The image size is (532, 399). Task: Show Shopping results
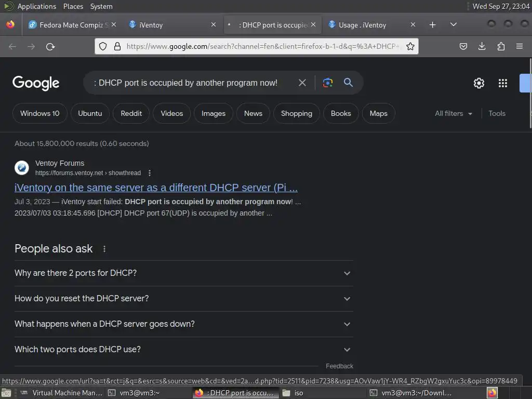point(297,113)
